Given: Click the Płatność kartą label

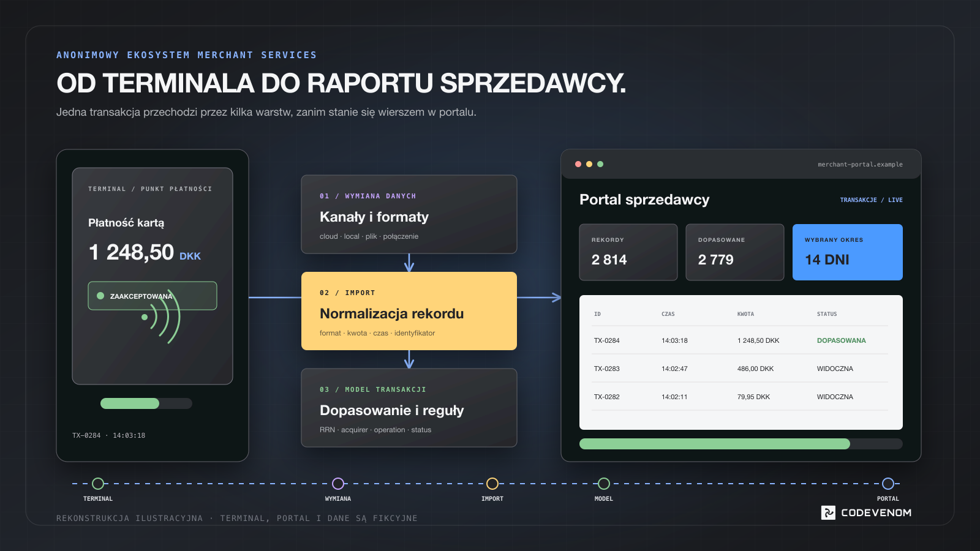Looking at the screenshot, I should [126, 223].
